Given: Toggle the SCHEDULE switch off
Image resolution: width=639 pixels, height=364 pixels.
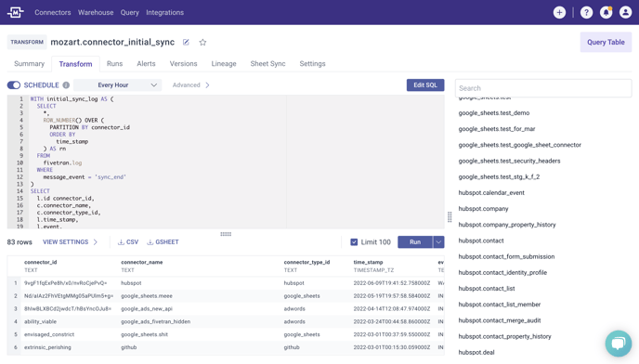Looking at the screenshot, I should click(13, 84).
